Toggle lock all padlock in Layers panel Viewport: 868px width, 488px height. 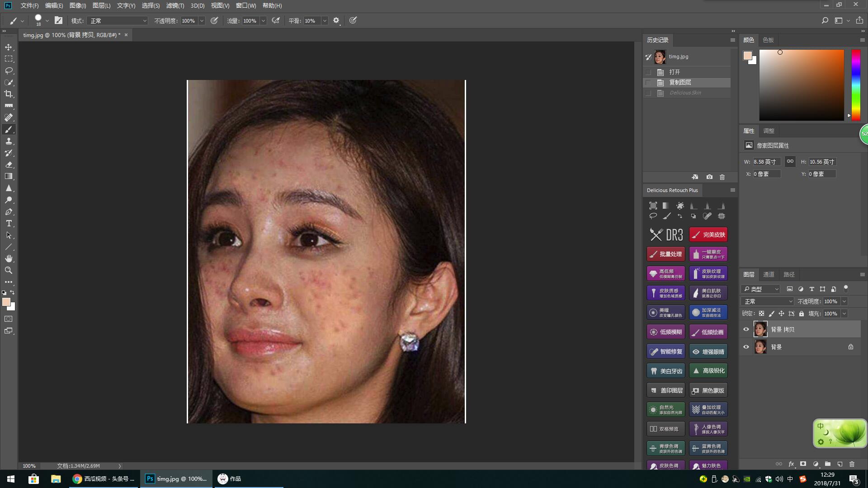pyautogui.click(x=802, y=314)
